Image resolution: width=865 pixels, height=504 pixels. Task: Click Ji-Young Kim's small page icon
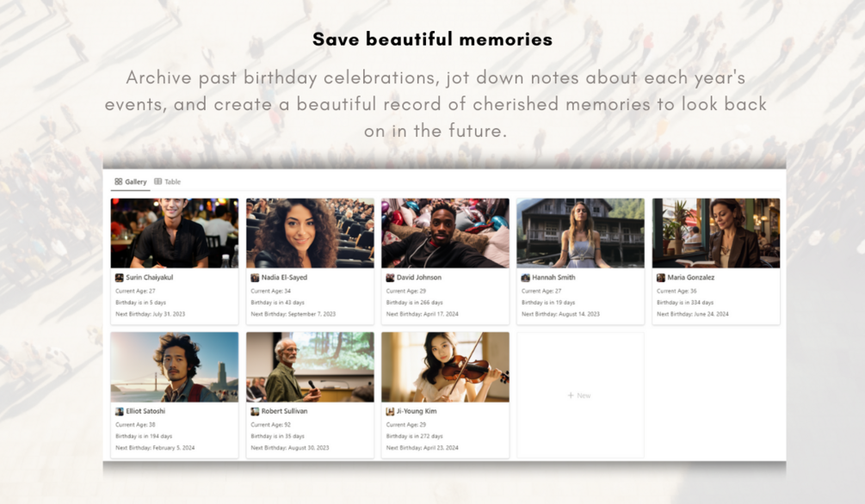click(x=390, y=411)
